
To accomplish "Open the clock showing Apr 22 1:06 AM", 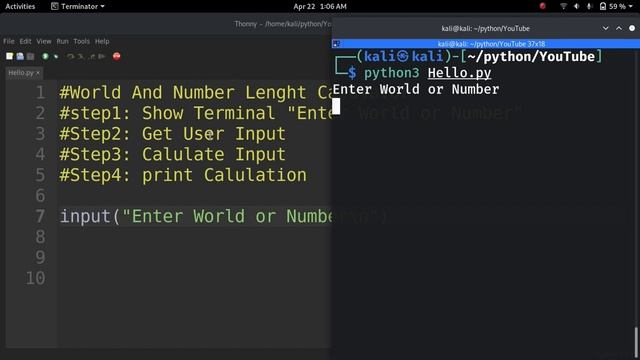I will click(320, 6).
